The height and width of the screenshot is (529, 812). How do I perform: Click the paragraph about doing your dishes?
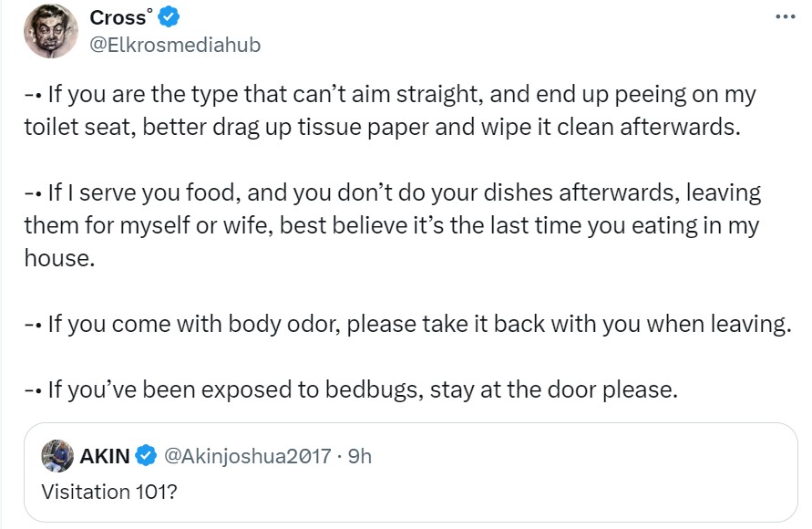(392, 225)
